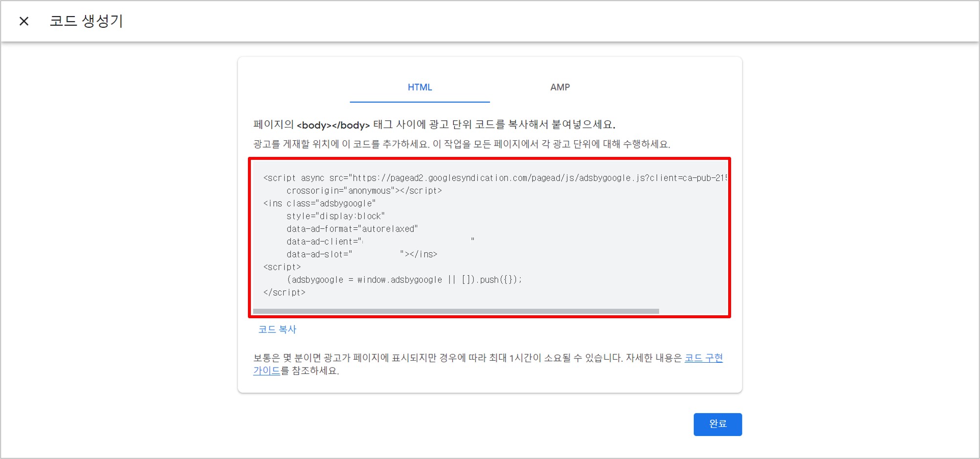Click the '광고를 게재할 위치에' instruction sentence
The image size is (980, 459).
tap(462, 144)
